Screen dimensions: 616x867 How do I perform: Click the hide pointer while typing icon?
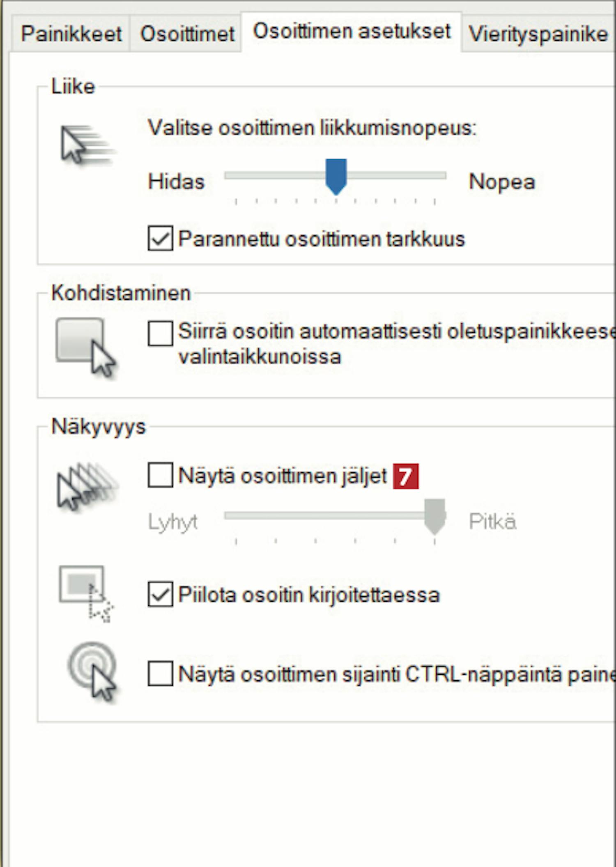click(x=86, y=594)
